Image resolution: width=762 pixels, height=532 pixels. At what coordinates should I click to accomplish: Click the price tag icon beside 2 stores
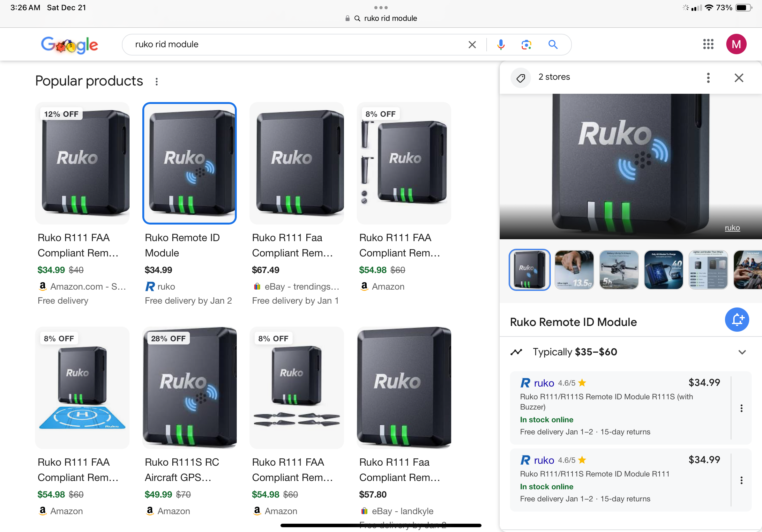[521, 78]
